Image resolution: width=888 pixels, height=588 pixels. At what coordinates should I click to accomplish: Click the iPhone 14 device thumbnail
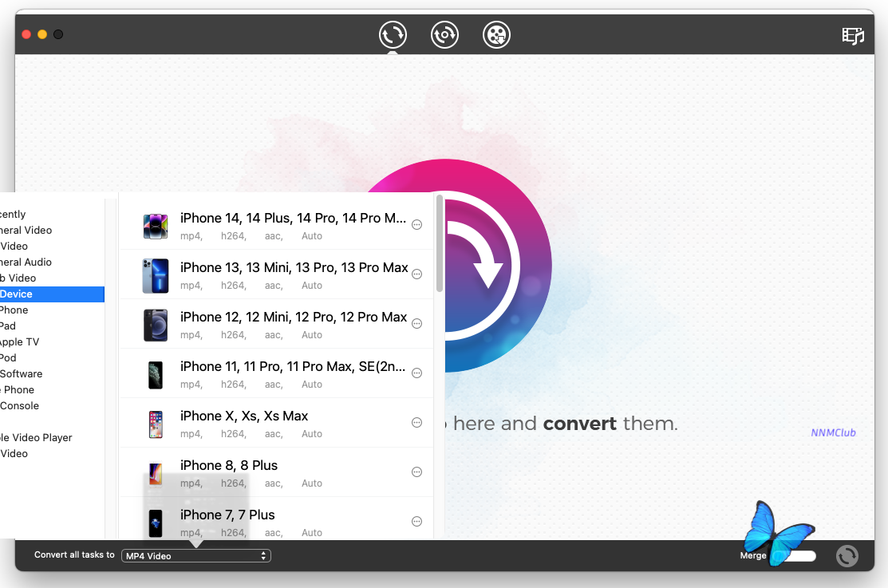(156, 226)
